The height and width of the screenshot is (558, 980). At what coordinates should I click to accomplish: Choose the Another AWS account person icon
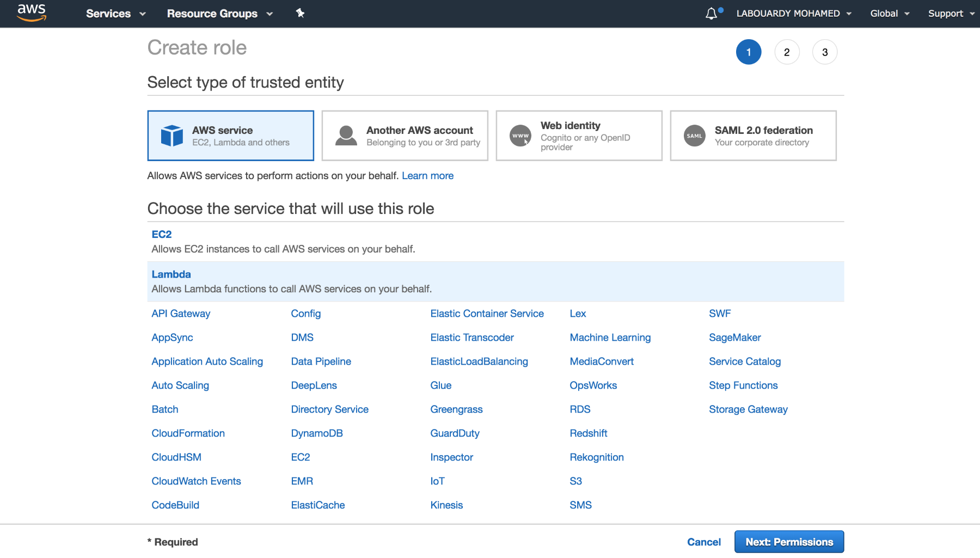click(x=346, y=136)
